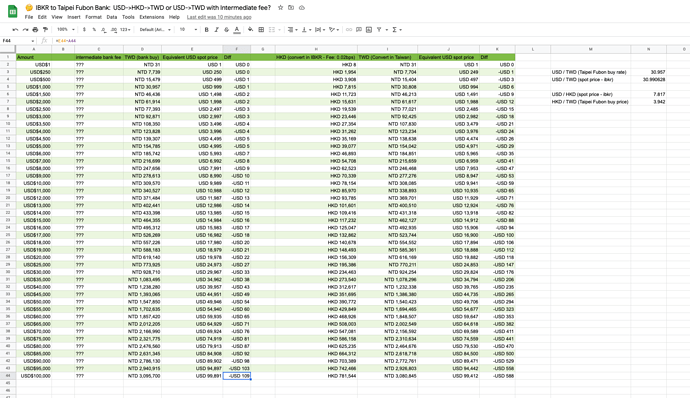The height and width of the screenshot is (398, 690).
Task: Format as currency with dollar sign
Action: [x=84, y=29]
